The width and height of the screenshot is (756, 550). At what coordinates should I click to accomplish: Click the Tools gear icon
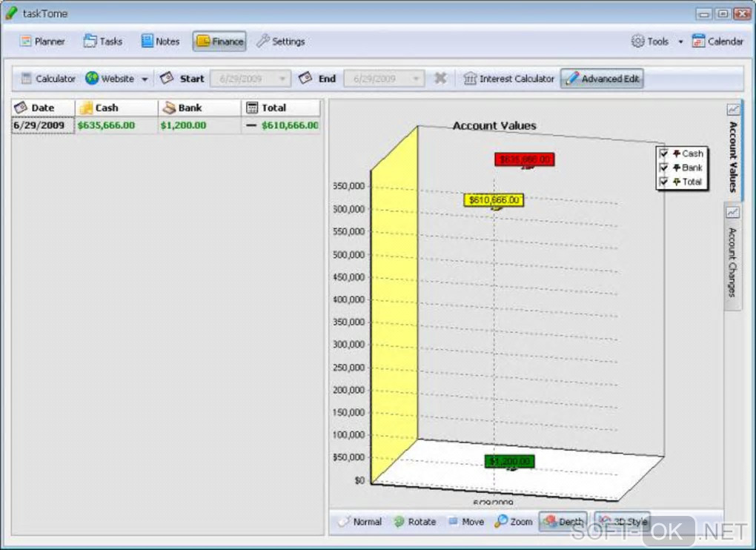[x=637, y=42]
